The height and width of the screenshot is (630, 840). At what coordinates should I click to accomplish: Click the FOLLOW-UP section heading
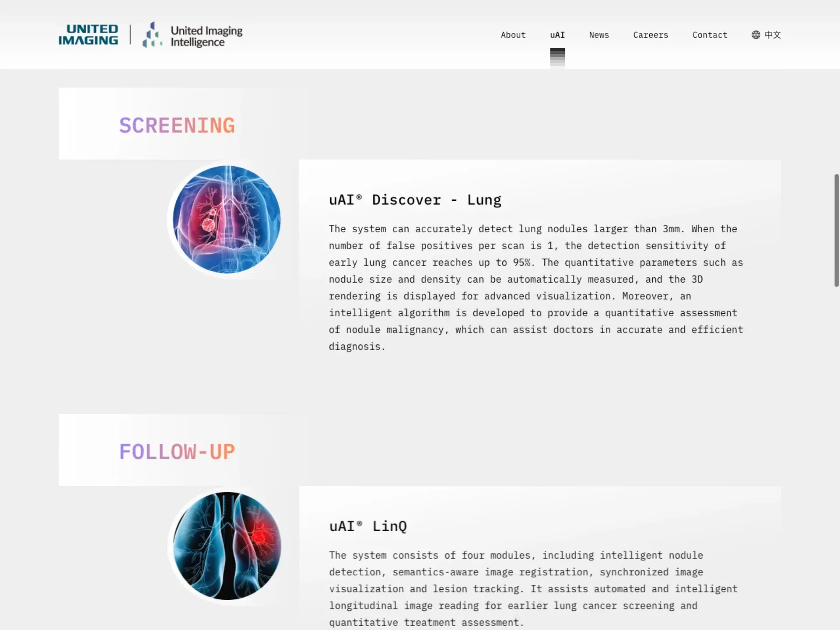coord(177,452)
